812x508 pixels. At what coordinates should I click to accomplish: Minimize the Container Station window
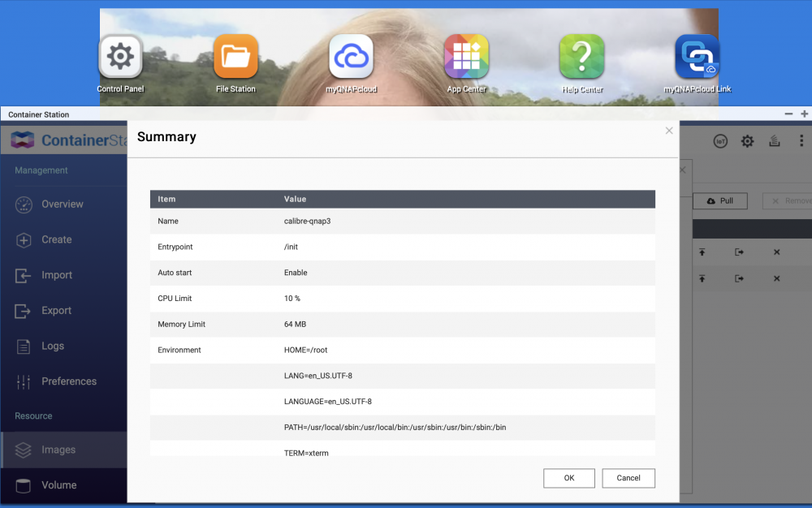788,114
